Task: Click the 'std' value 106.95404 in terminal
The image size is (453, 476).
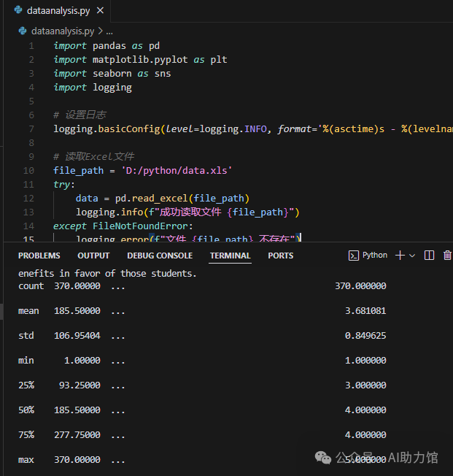Action: (x=77, y=336)
